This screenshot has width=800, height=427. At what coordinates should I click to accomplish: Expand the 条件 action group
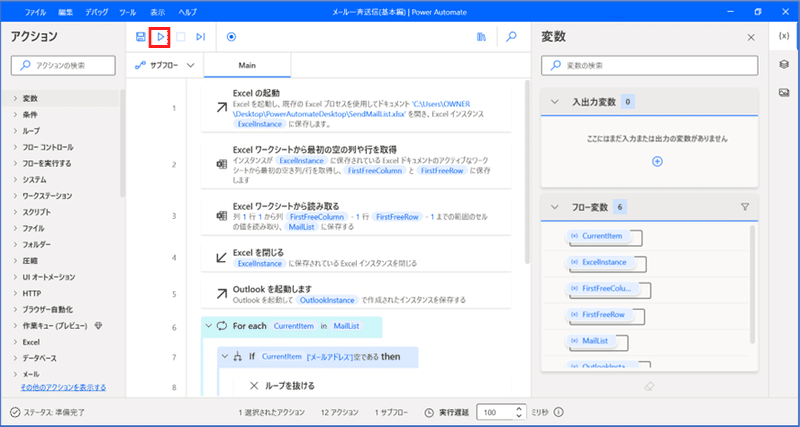(x=16, y=115)
